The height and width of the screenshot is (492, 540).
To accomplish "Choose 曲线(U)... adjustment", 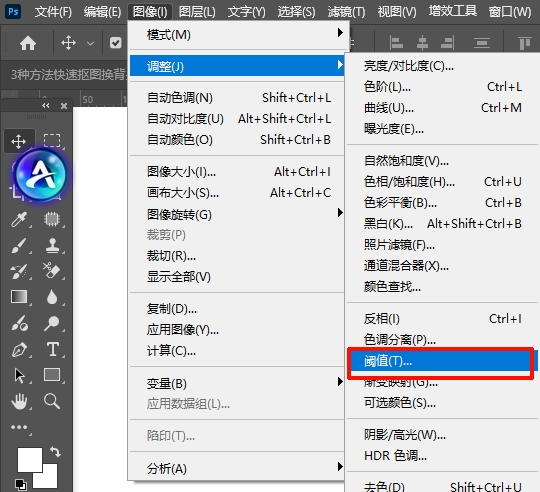I will pos(442,108).
